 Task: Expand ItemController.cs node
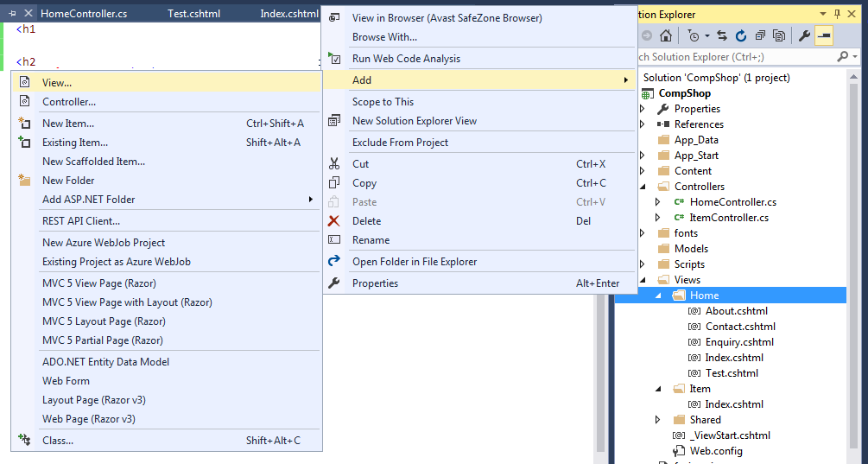(658, 218)
